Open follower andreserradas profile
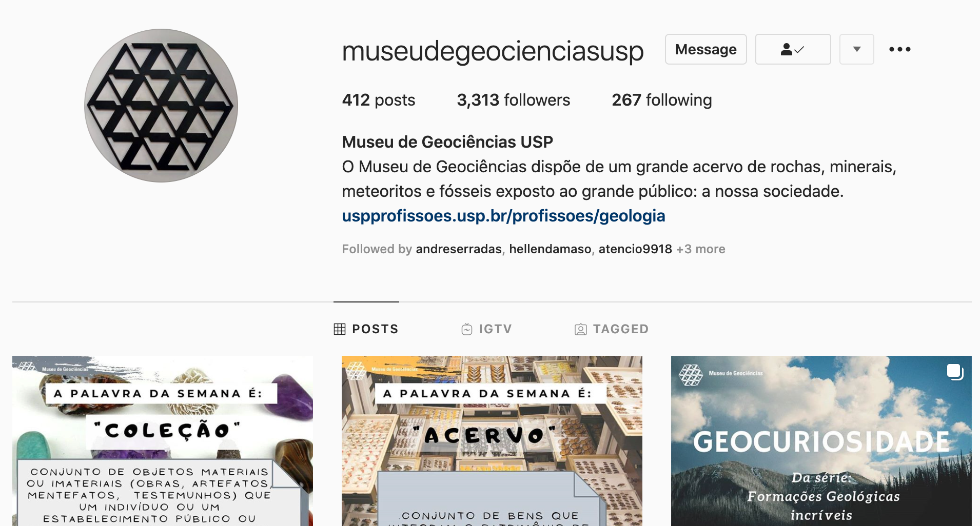Viewport: 980px width, 526px height. 458,249
